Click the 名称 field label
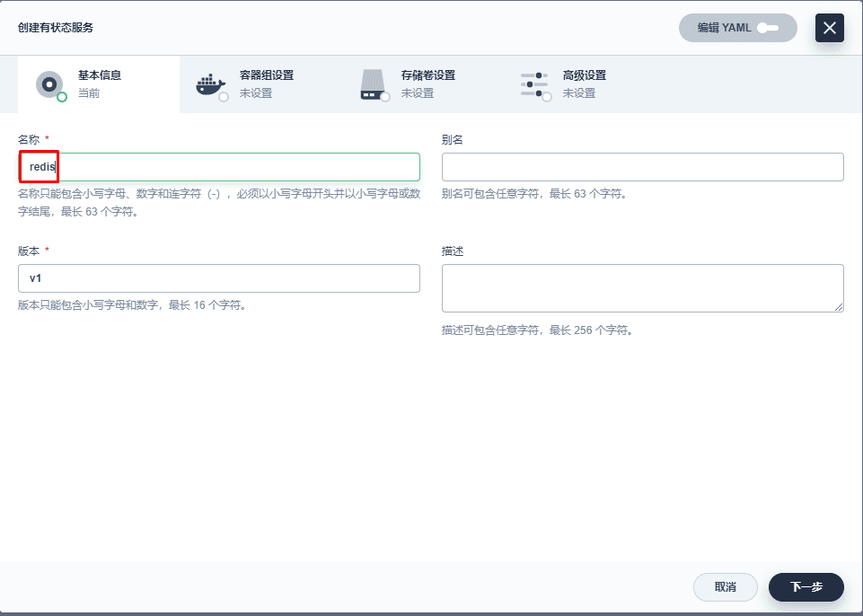 pos(29,140)
